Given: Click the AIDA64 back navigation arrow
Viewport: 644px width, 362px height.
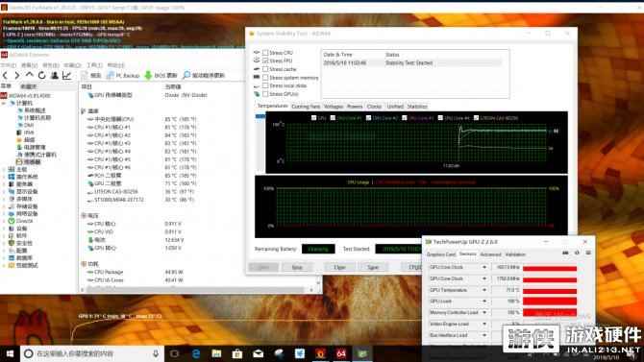Looking at the screenshot, I should [x=6, y=76].
